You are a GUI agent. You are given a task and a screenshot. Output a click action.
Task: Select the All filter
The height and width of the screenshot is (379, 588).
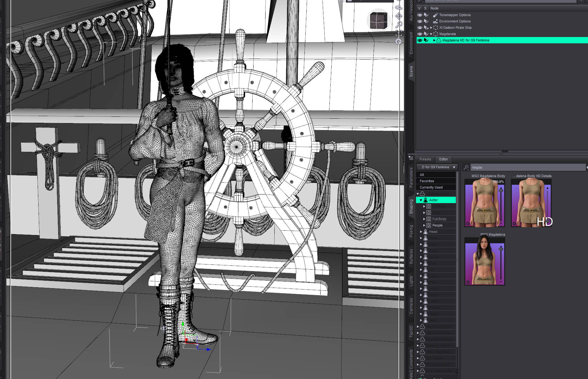[436, 175]
